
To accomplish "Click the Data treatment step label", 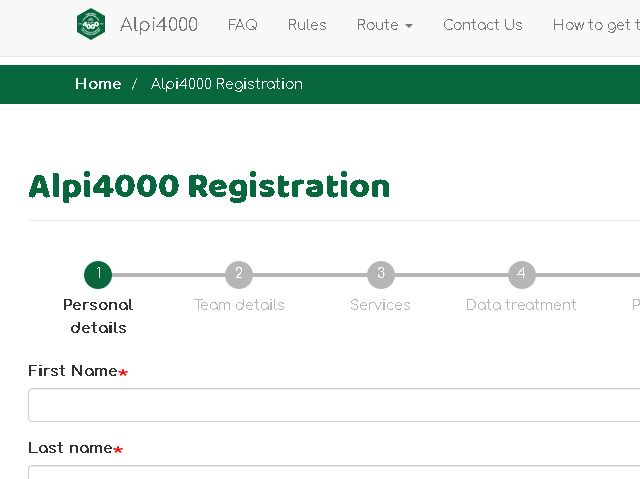I will 521,305.
